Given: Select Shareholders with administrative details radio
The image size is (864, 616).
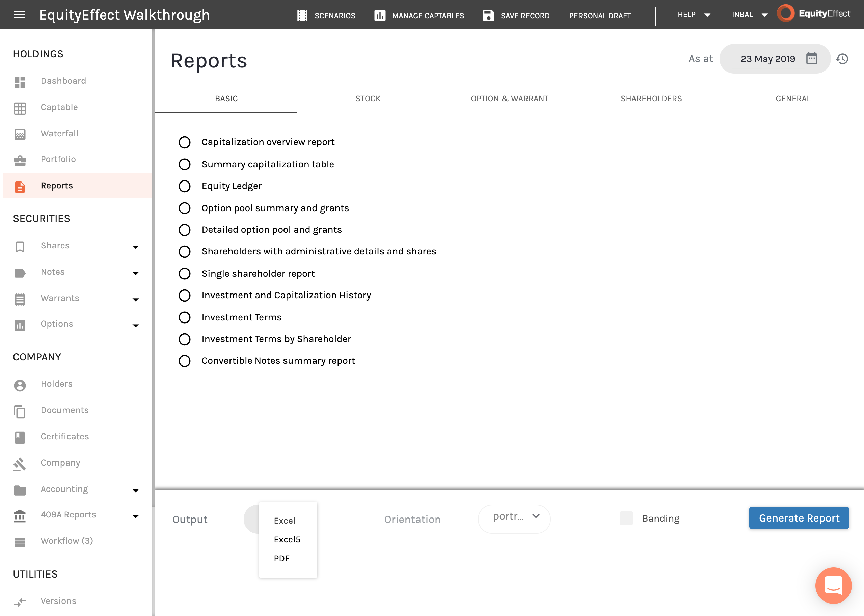Looking at the screenshot, I should (x=184, y=251).
